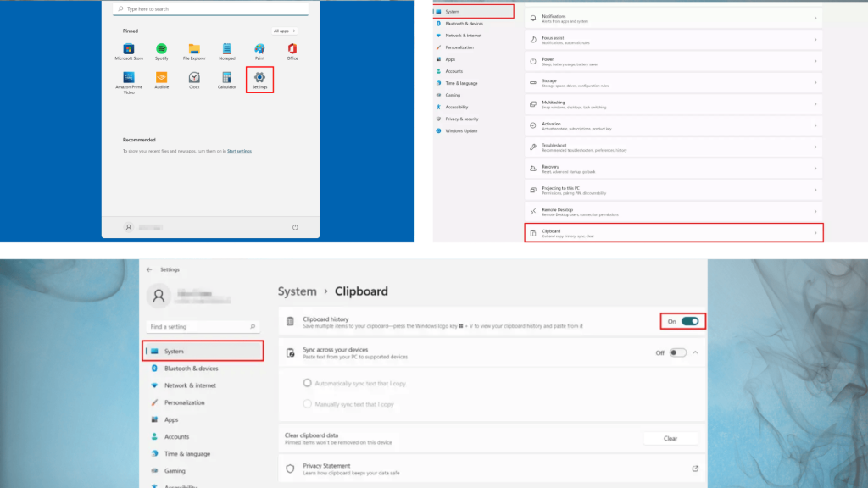Launch Paint from the Start menu
The height and width of the screenshot is (488, 868).
(x=259, y=50)
